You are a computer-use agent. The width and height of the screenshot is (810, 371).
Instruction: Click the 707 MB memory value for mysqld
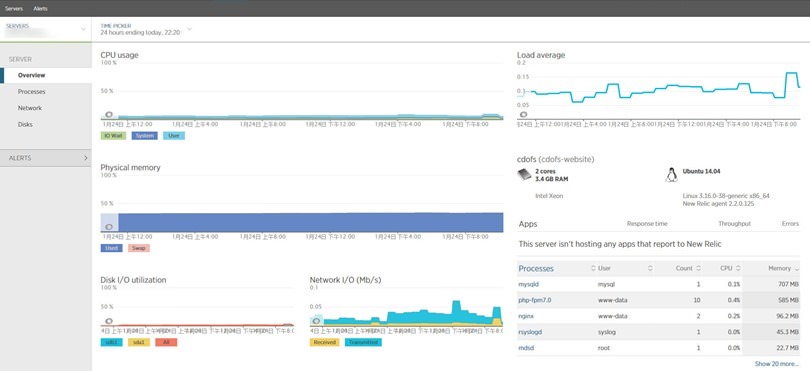[788, 284]
